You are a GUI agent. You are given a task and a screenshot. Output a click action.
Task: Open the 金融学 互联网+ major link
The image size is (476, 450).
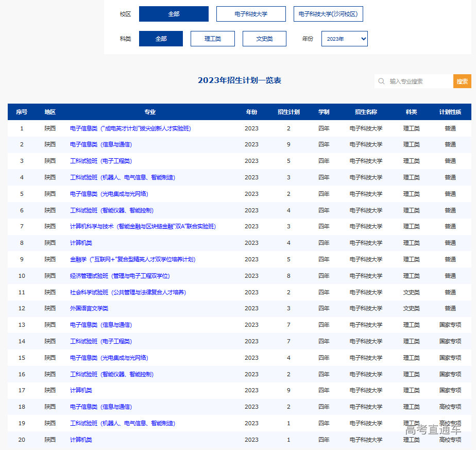point(132,259)
